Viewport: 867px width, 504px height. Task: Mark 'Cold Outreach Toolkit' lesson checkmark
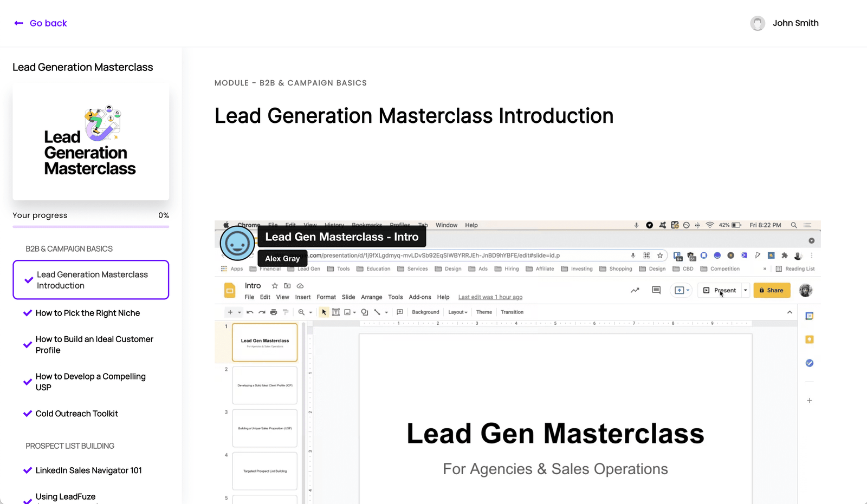28,414
